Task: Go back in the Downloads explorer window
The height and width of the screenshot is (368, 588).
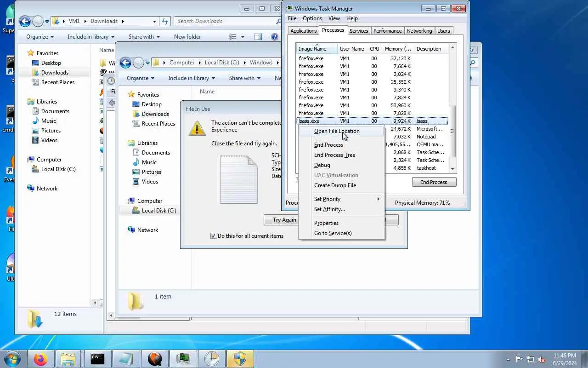Action: coord(25,21)
